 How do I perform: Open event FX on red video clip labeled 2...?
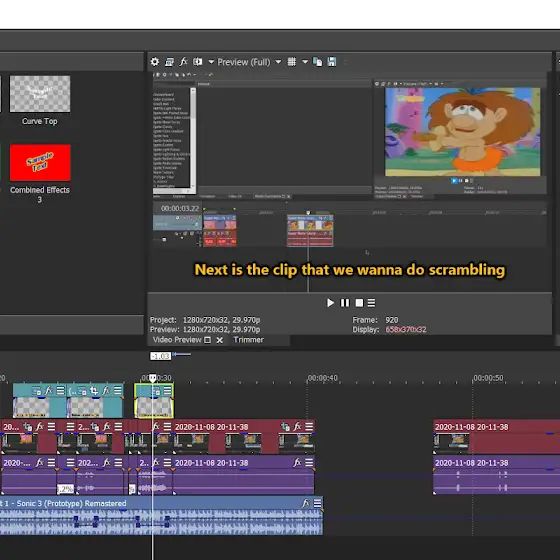coord(106,426)
